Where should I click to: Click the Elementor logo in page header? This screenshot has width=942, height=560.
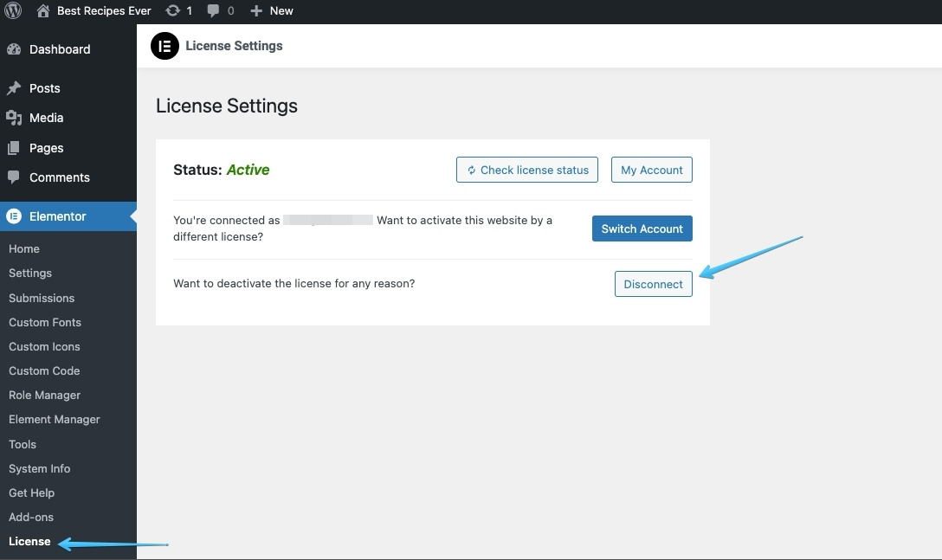(x=165, y=46)
